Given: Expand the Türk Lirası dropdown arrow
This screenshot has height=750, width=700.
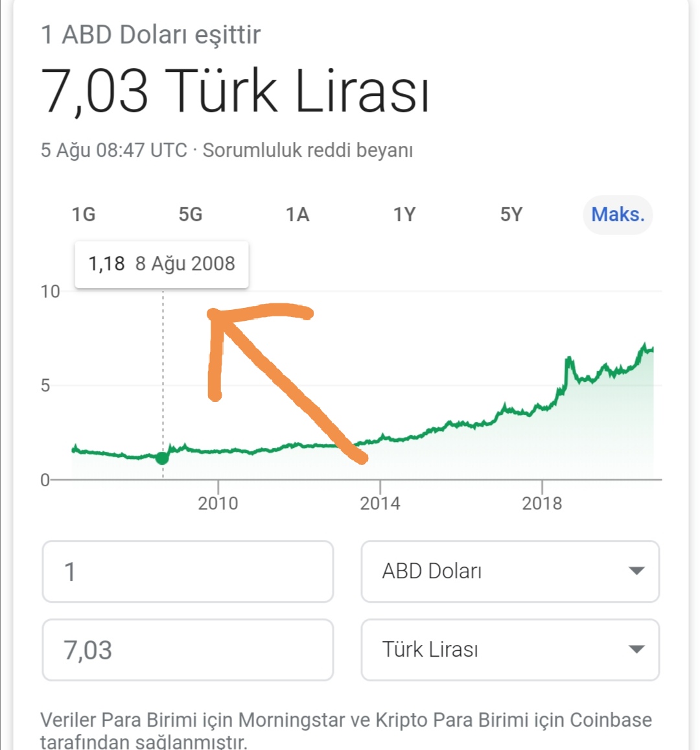Looking at the screenshot, I should (x=636, y=650).
